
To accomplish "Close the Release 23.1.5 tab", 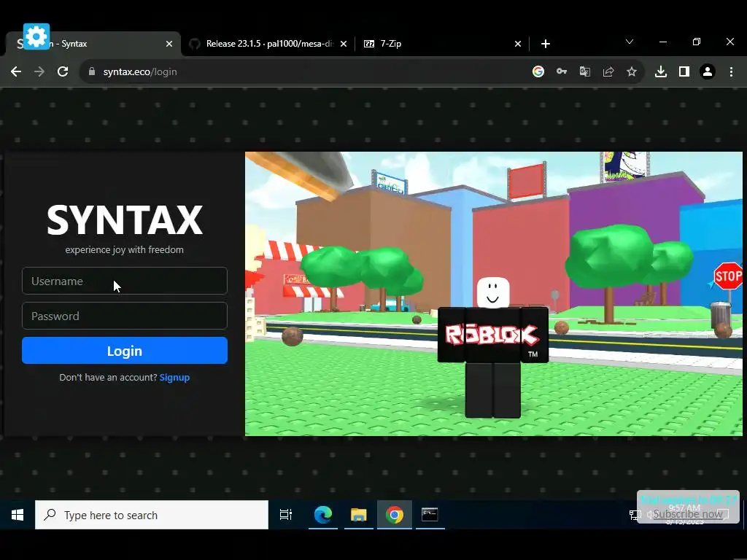I will (344, 44).
